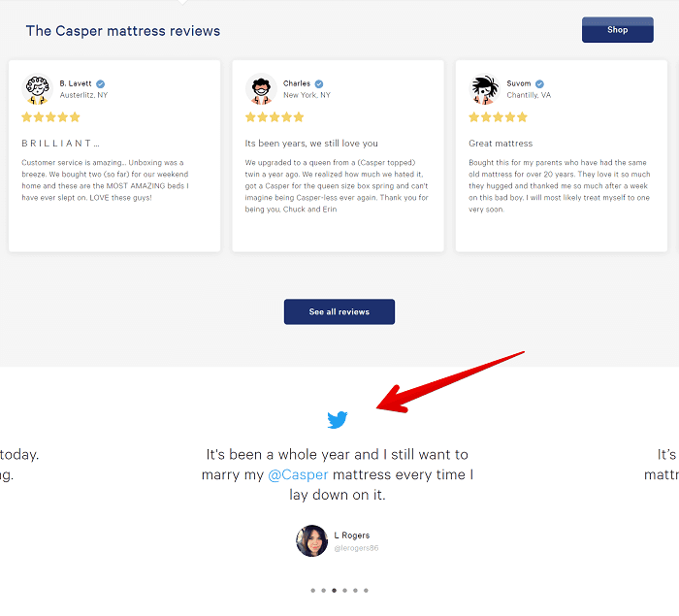Click 'The Casper mattress reviews' heading
Viewport: 679px width, 616px height.
123,31
